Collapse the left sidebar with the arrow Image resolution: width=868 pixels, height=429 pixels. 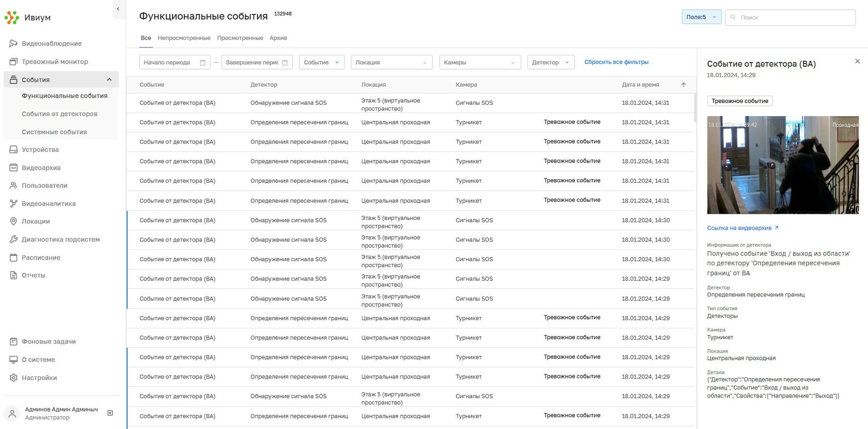coord(118,9)
